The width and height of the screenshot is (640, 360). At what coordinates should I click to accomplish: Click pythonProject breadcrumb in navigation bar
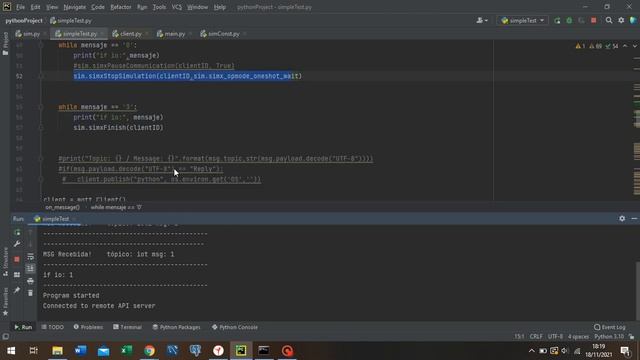(x=24, y=20)
